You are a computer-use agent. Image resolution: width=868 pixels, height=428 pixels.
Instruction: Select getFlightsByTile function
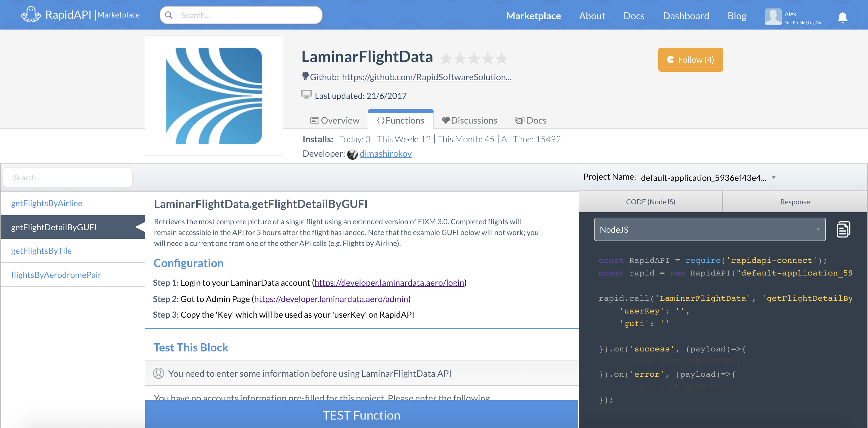[x=73, y=251]
